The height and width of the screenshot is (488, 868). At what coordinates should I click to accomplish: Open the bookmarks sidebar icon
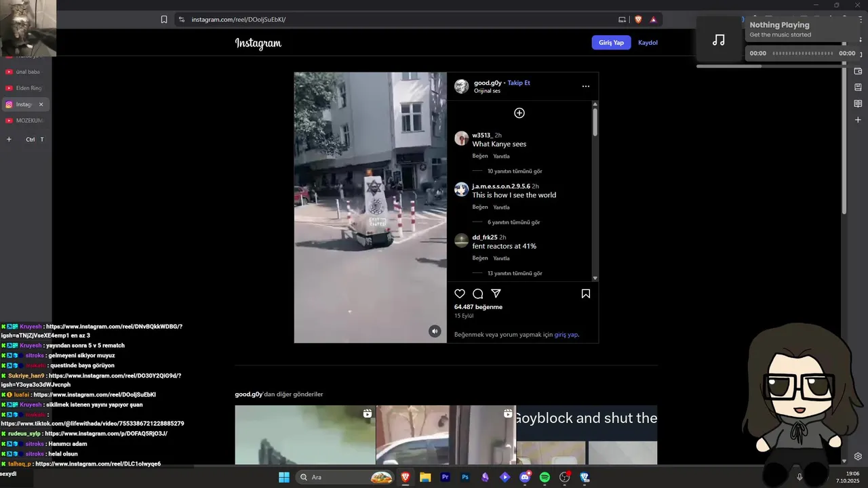coord(858,87)
